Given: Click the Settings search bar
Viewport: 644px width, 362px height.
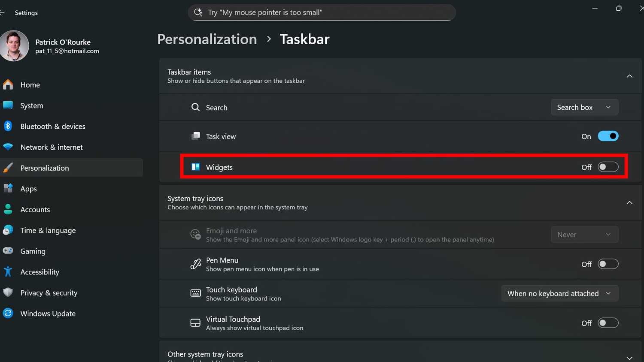Looking at the screenshot, I should click(x=322, y=12).
